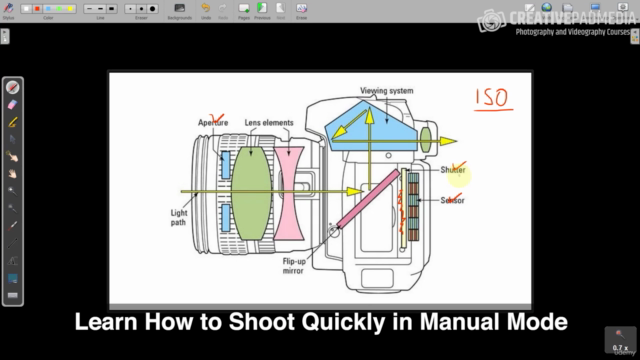Pick the white pen color
Image resolution: width=640 pixels, height=360 pixels.
pyautogui.click(x=27, y=9)
